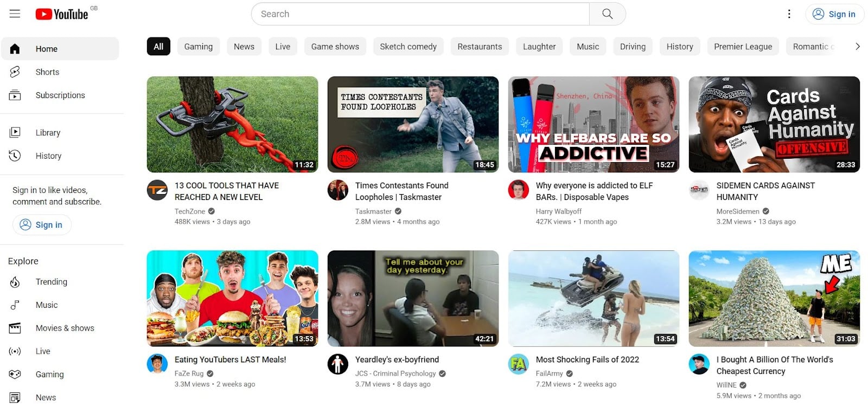Open 13 Cool Tools video thumbnail
The width and height of the screenshot is (868, 406).
tap(232, 124)
